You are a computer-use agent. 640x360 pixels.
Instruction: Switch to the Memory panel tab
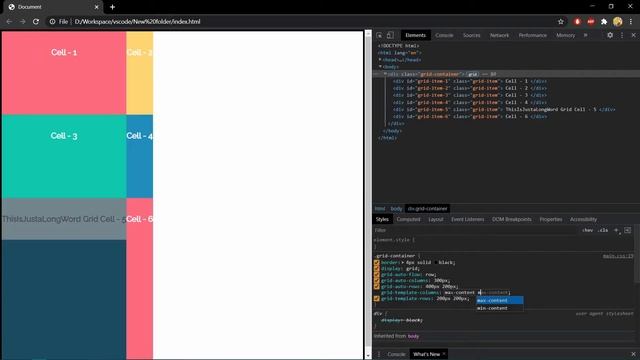[565, 36]
